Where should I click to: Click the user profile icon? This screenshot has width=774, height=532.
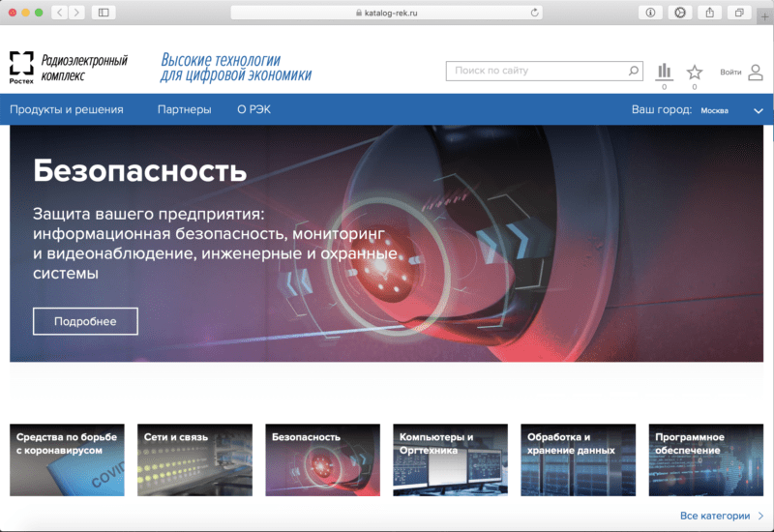tap(756, 72)
